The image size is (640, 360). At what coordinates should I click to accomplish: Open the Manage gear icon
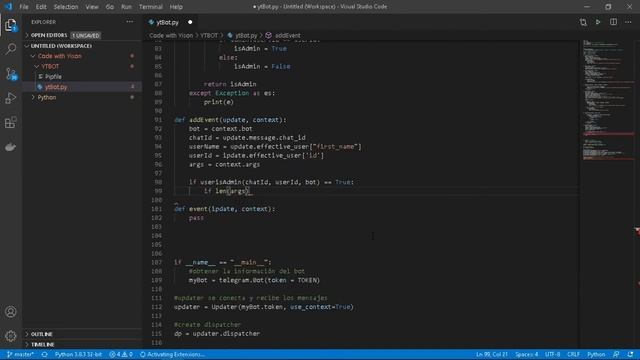click(x=11, y=336)
